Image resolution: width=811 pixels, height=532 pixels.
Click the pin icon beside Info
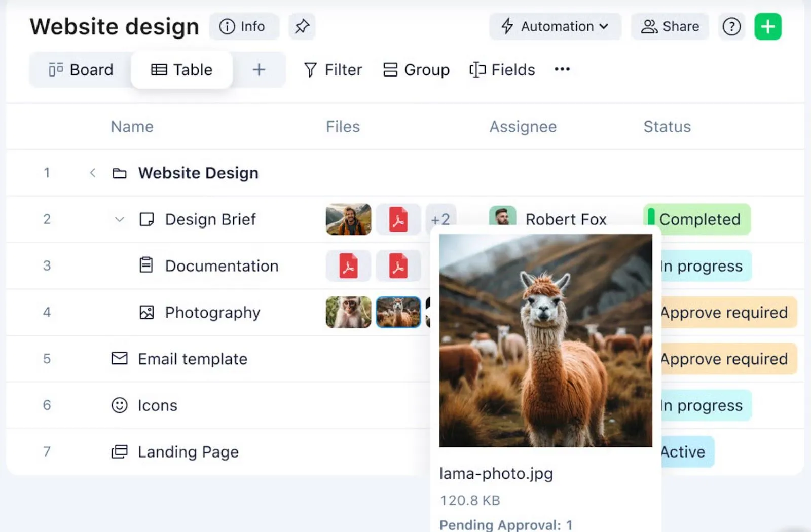point(302,26)
